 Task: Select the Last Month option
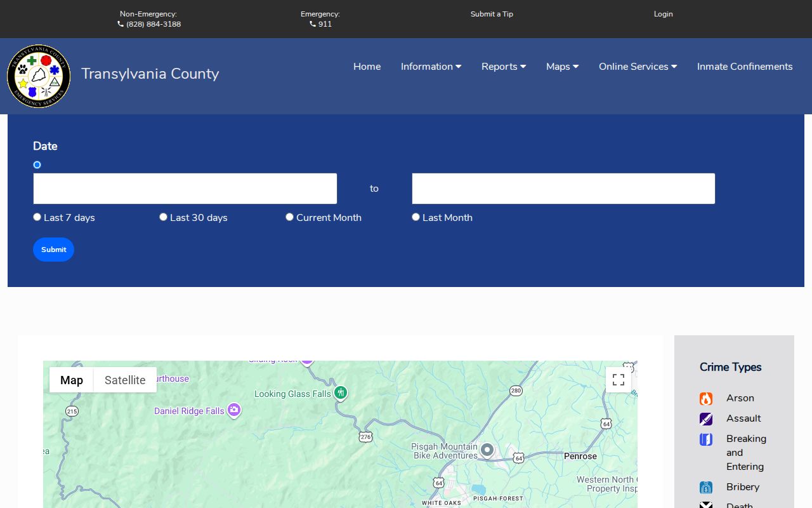click(x=416, y=217)
